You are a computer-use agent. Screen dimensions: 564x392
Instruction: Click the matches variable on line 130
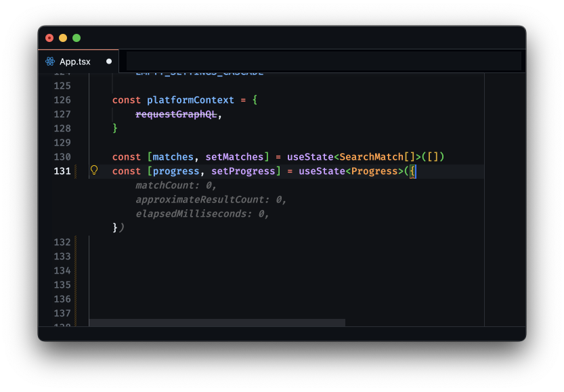(173, 157)
